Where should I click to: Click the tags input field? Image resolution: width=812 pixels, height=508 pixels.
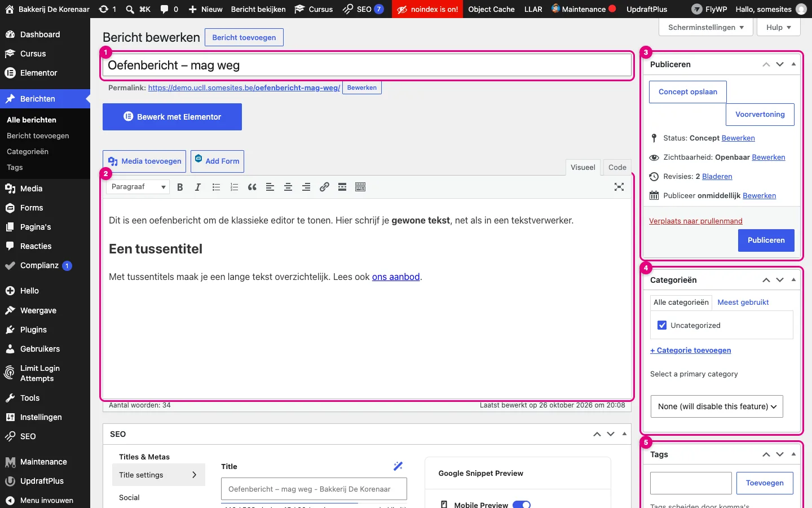click(691, 483)
